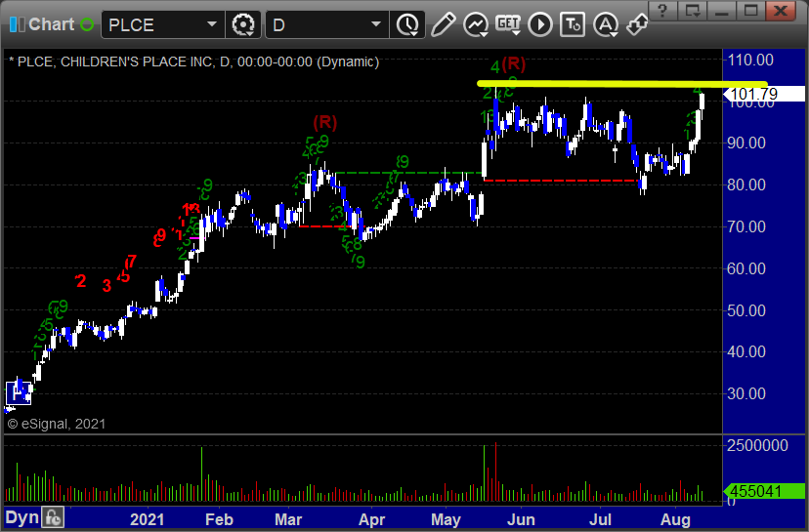Close the chart window
809x532 pixels.
781,11
